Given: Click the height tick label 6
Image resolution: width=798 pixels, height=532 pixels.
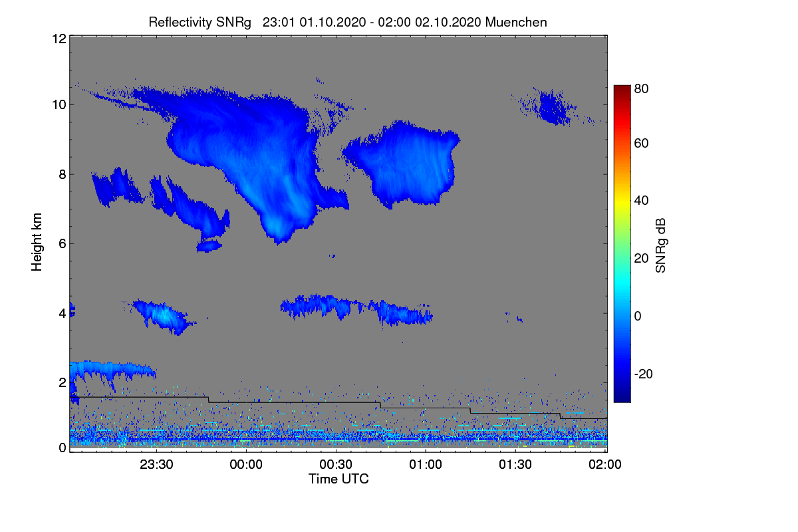Looking at the screenshot, I should [x=62, y=243].
